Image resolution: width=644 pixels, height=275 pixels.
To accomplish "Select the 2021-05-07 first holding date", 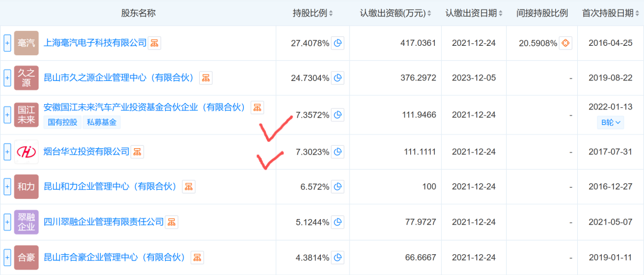I will click(611, 222).
